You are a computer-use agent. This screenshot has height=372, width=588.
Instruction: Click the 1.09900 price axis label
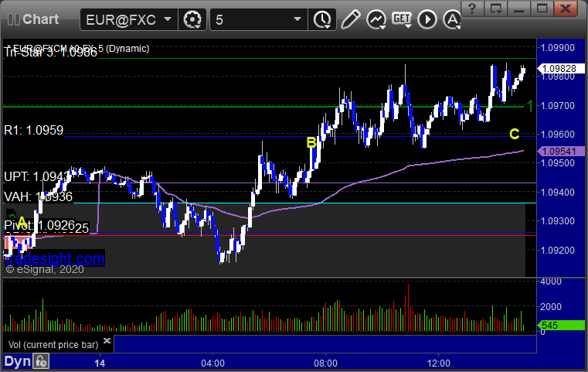point(558,48)
